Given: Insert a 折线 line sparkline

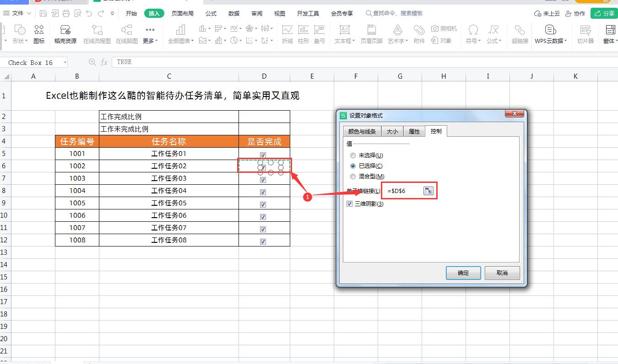Looking at the screenshot, I should click(287, 34).
